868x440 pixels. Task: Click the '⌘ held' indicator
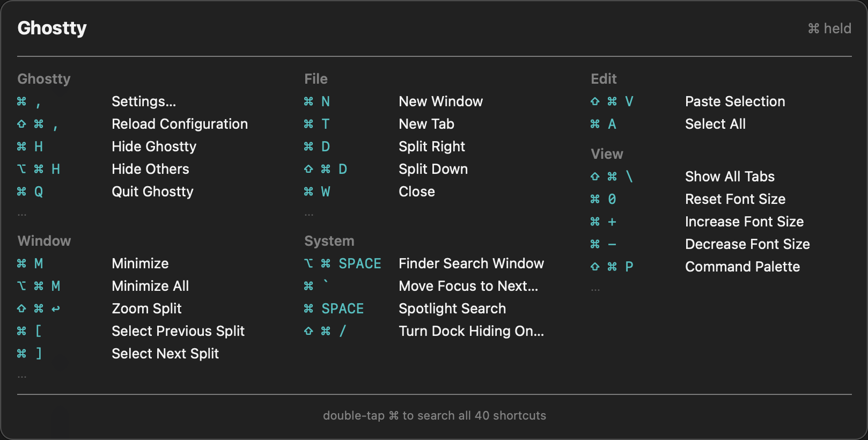[x=829, y=28]
